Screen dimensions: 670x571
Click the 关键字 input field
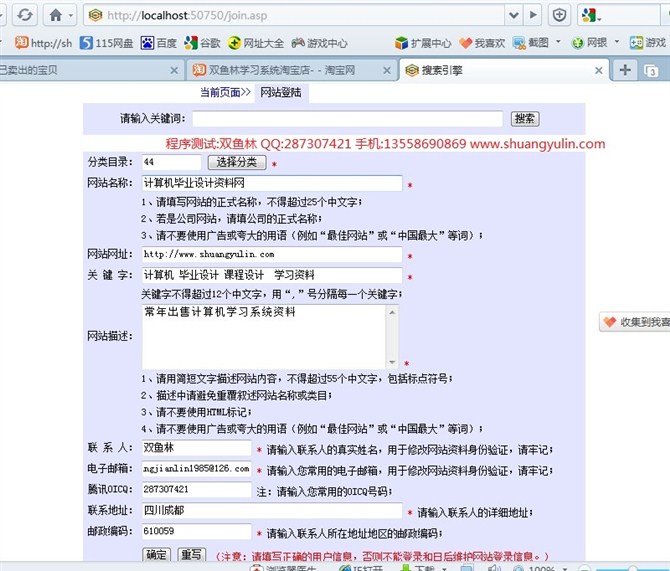(272, 275)
